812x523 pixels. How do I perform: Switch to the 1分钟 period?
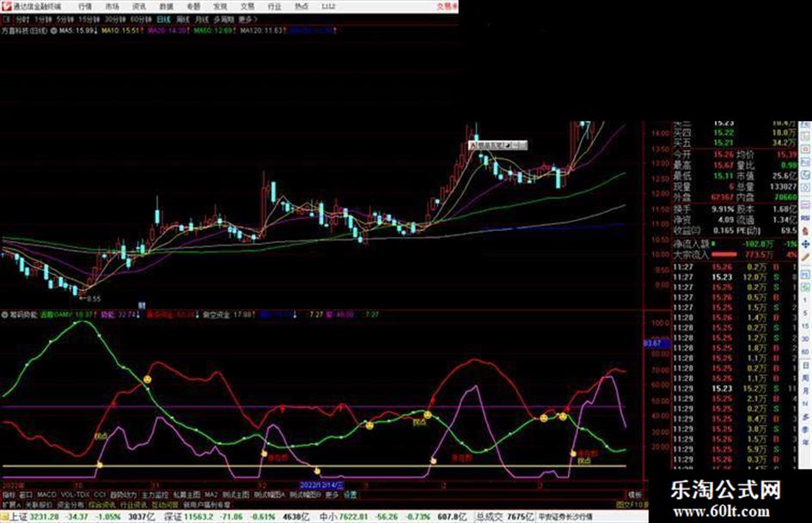click(x=43, y=19)
